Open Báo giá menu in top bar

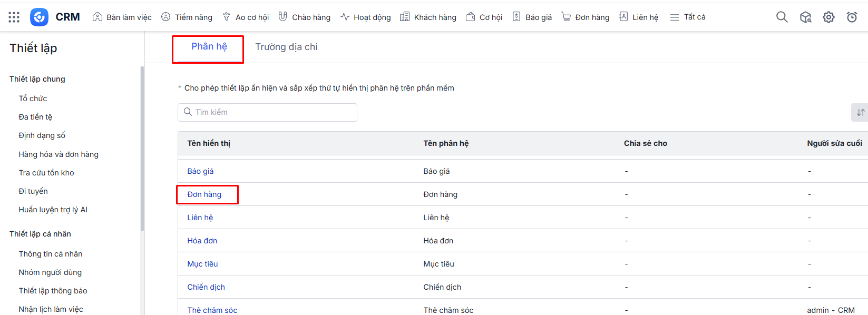[532, 17]
